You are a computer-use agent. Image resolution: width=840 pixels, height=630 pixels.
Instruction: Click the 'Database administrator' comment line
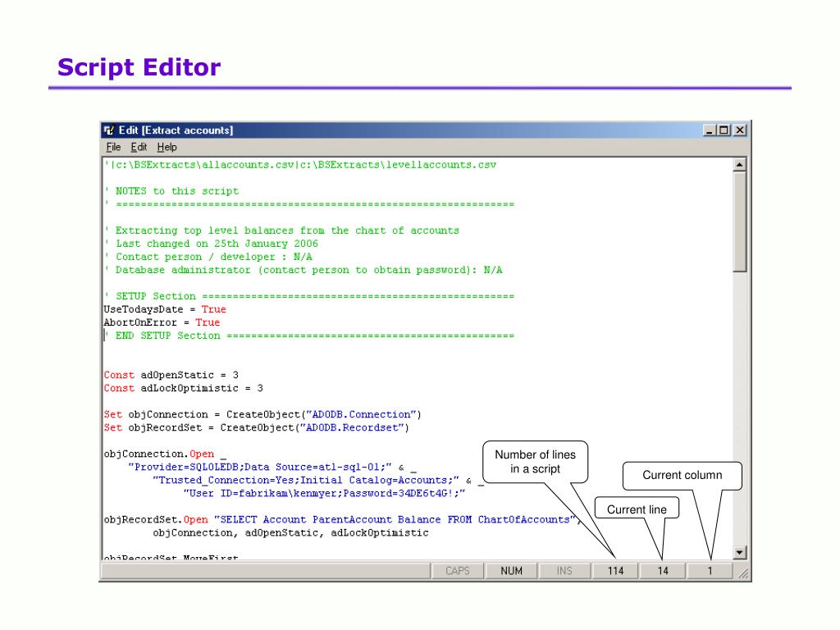[x=304, y=270]
